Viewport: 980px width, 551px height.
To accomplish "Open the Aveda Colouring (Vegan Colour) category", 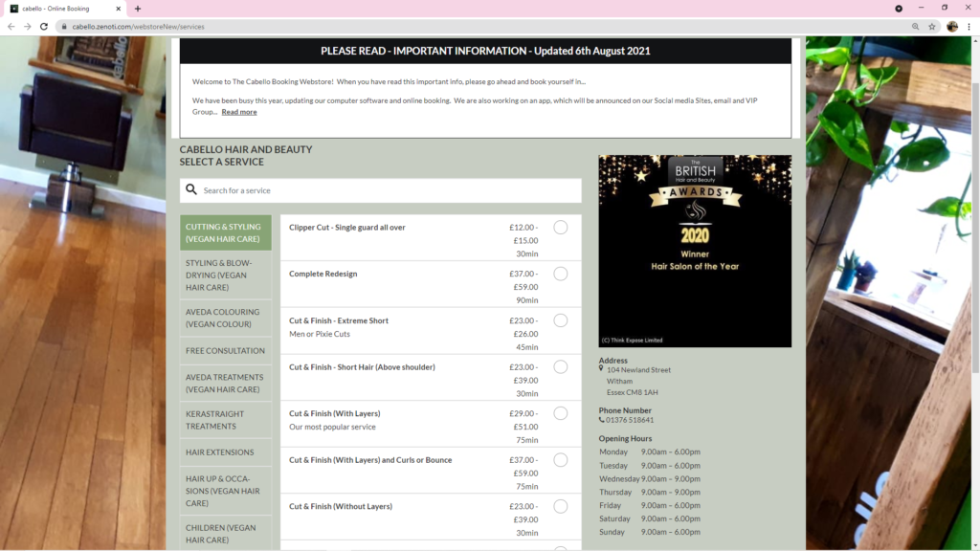I will 226,318.
